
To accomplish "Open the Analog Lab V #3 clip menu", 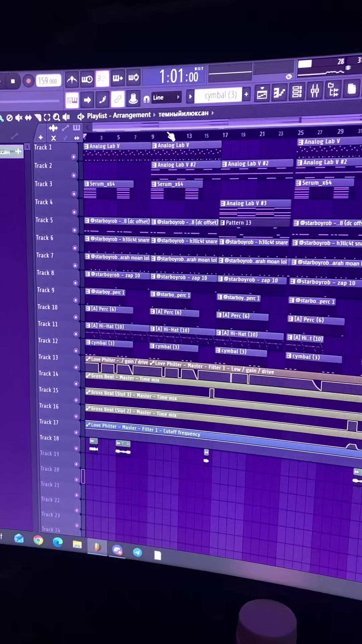I will 223,204.
